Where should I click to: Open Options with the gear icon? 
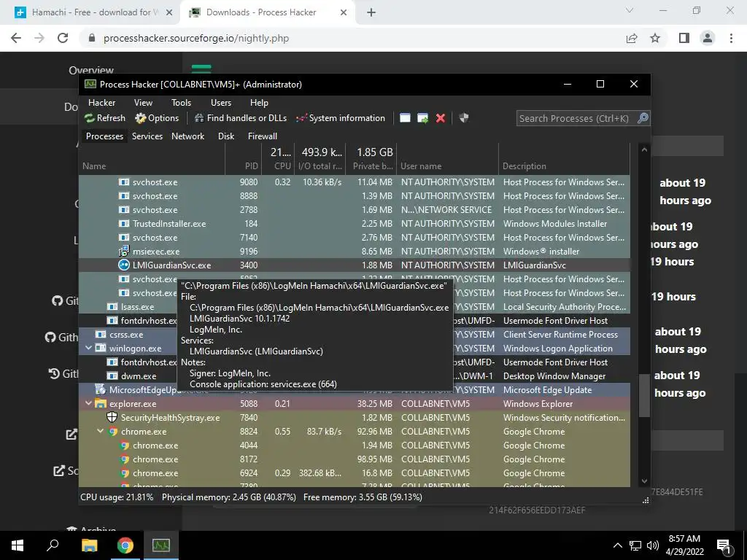[x=140, y=118]
